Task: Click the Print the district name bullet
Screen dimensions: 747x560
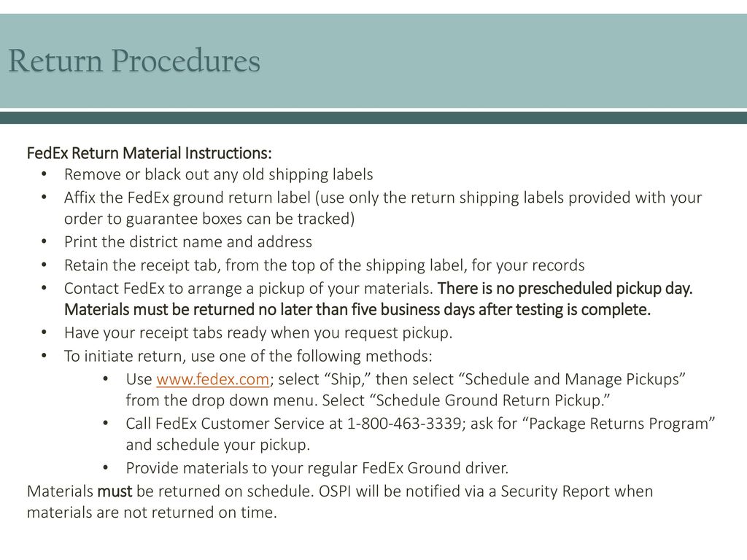Action: pos(188,242)
